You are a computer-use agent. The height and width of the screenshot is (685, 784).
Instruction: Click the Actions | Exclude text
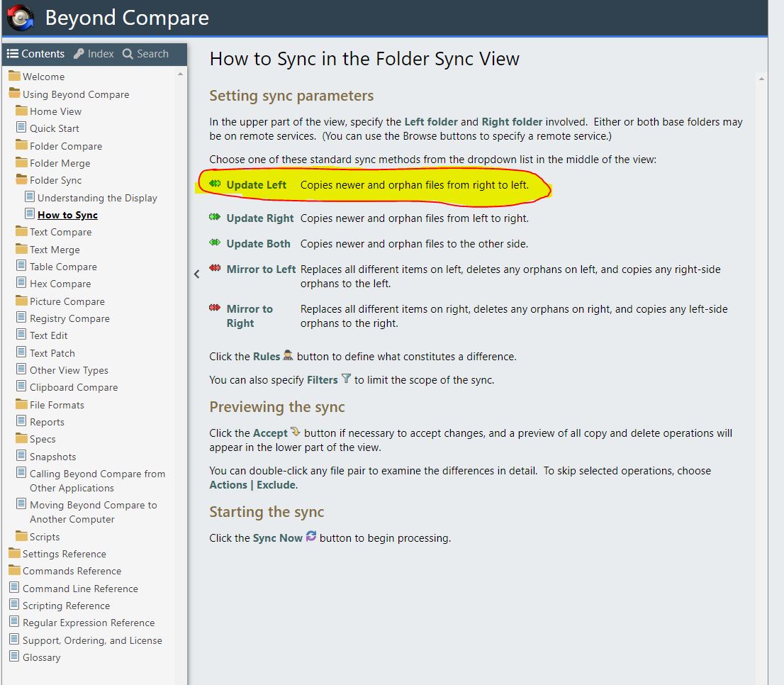click(252, 485)
